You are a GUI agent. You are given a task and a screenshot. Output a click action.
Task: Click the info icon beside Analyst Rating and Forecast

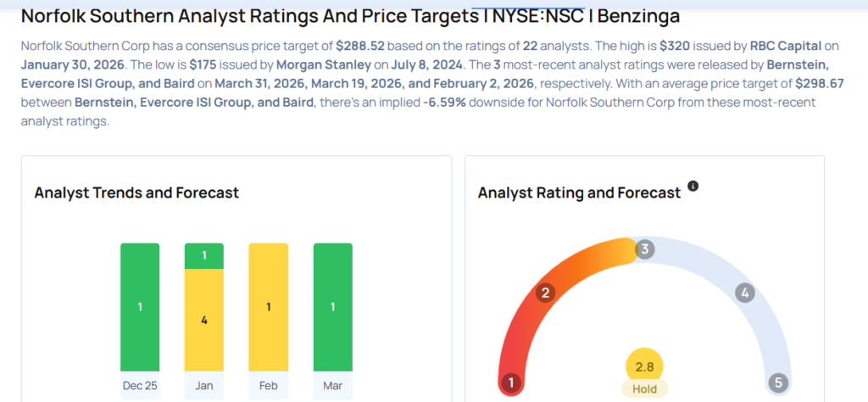point(693,186)
